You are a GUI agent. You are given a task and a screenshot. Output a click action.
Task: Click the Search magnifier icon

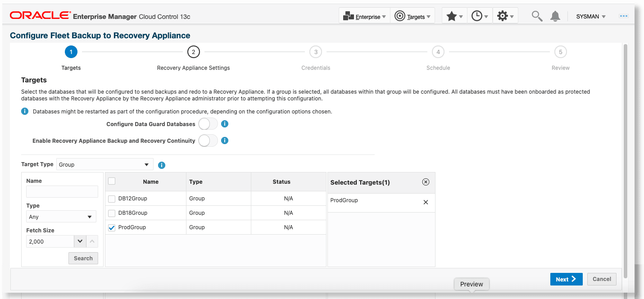[x=536, y=15]
